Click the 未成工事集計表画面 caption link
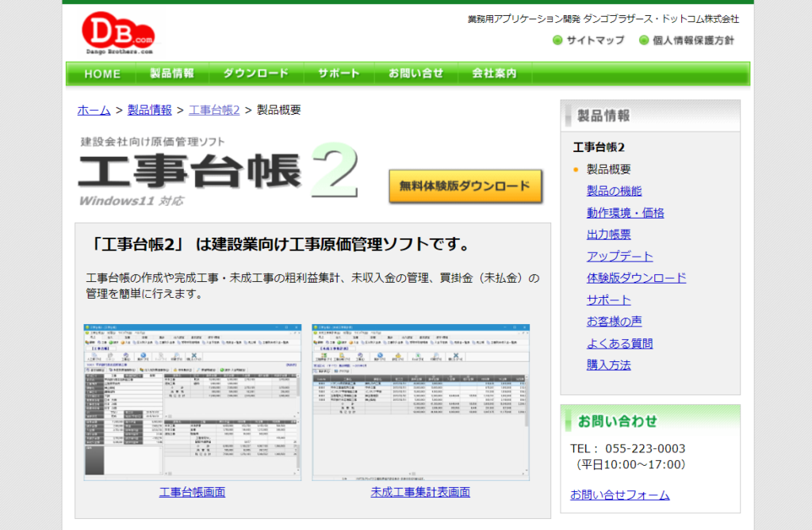Viewport: 812px width, 530px height. pyautogui.click(x=420, y=492)
